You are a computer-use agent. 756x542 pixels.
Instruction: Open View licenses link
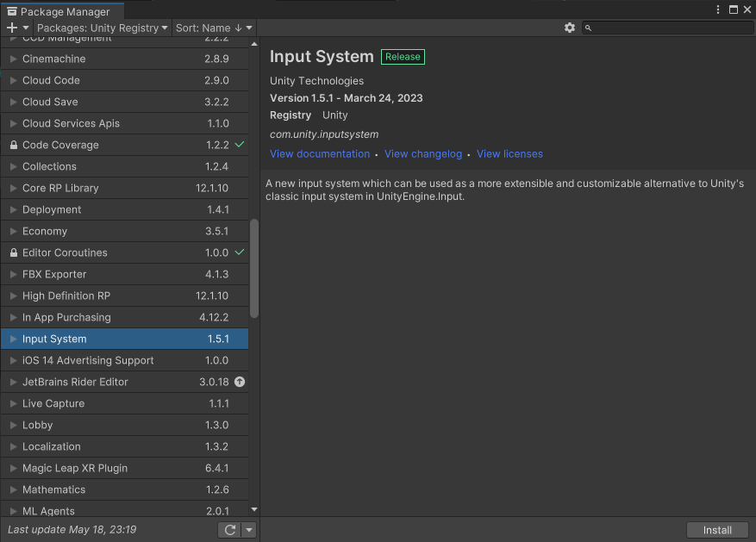point(509,153)
